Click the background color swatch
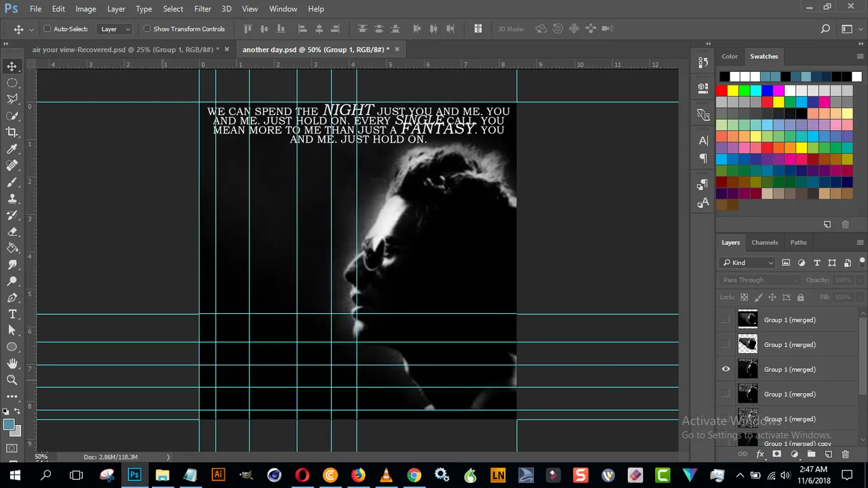Viewport: 868px width, 488px height. pyautogui.click(x=18, y=432)
